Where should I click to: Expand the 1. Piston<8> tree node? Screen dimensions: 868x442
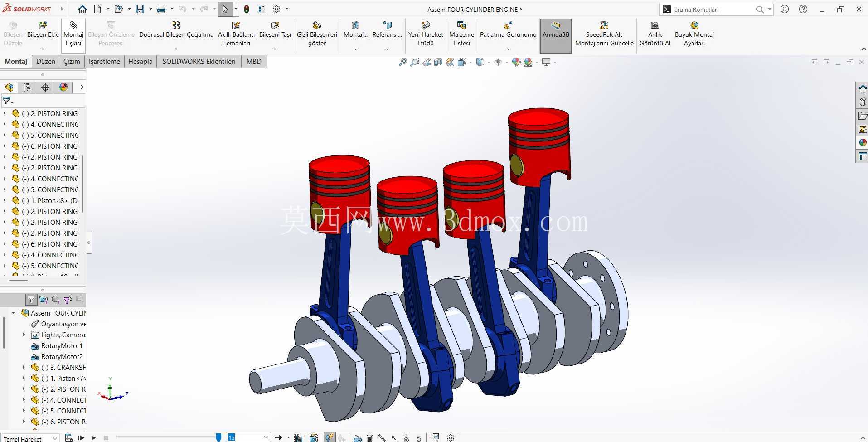coord(5,200)
